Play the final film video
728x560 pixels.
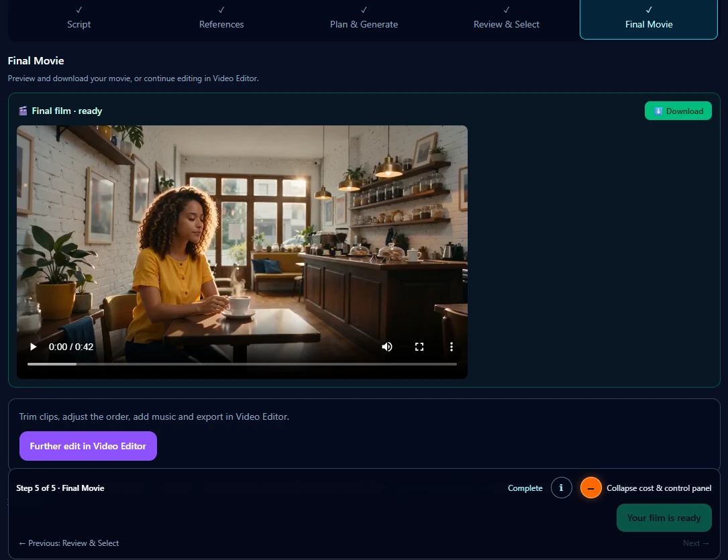[33, 347]
